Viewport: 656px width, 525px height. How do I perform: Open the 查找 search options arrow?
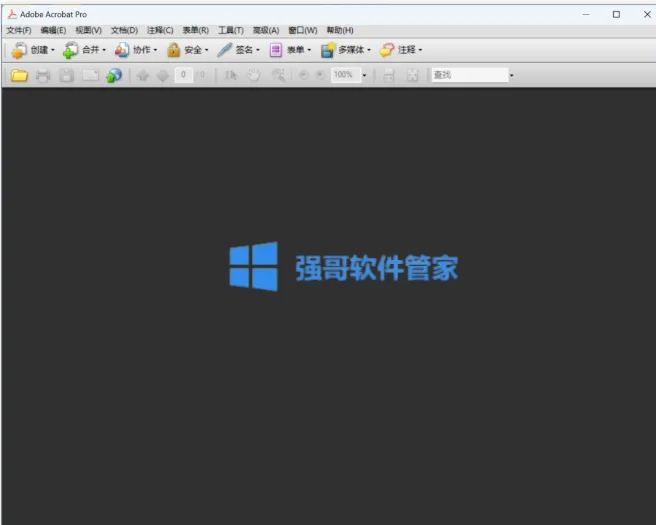[511, 75]
